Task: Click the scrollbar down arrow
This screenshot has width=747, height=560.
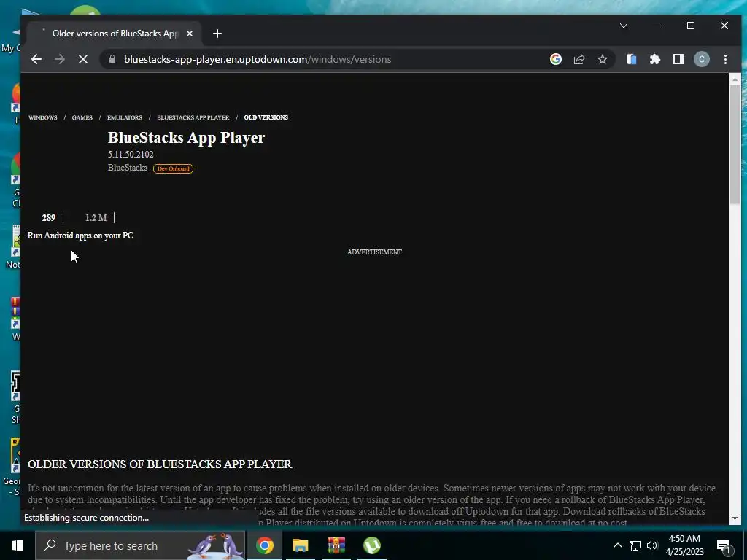Action: point(735,518)
